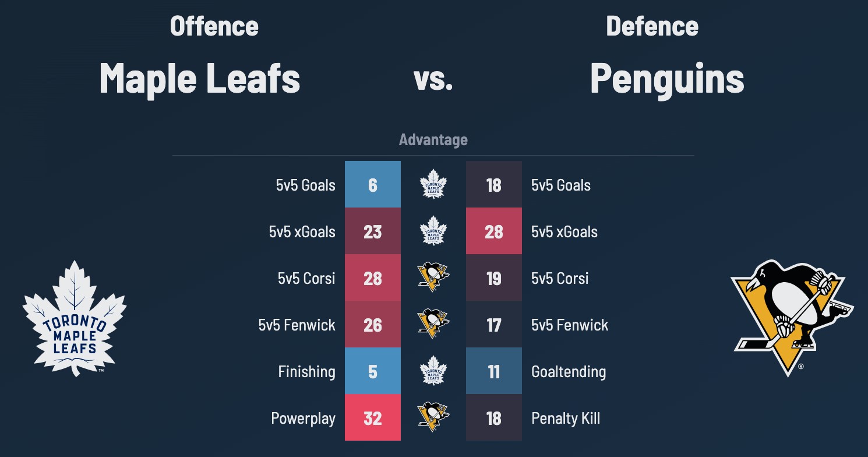Click Maple Leafs icon in 5v5 Goals row
Viewport: 868px width, 457px height.
point(433,184)
